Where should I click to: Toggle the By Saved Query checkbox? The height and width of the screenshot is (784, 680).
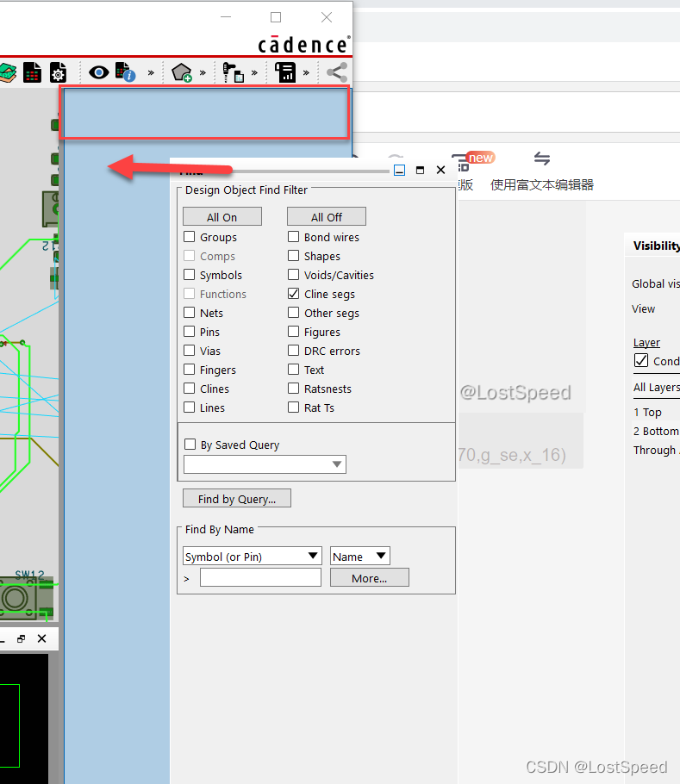click(x=190, y=445)
